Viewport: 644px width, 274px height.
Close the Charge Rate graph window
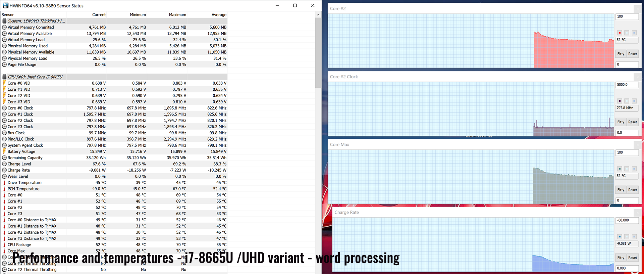tap(637, 213)
